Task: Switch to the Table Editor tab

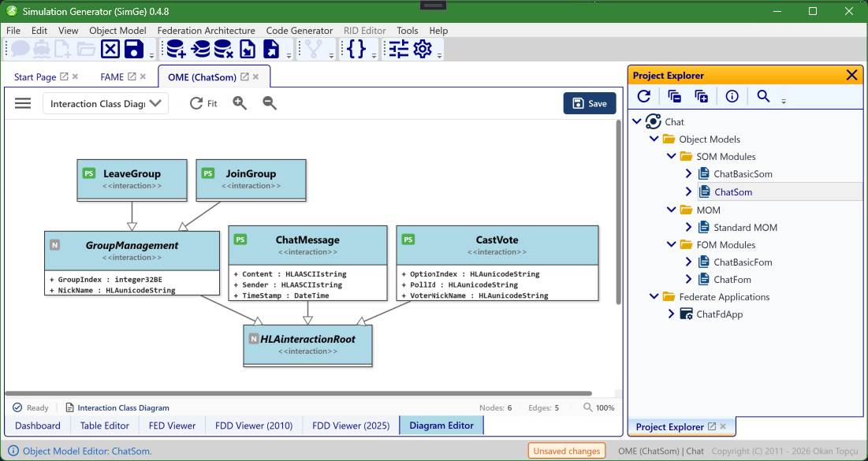Action: [x=105, y=426]
